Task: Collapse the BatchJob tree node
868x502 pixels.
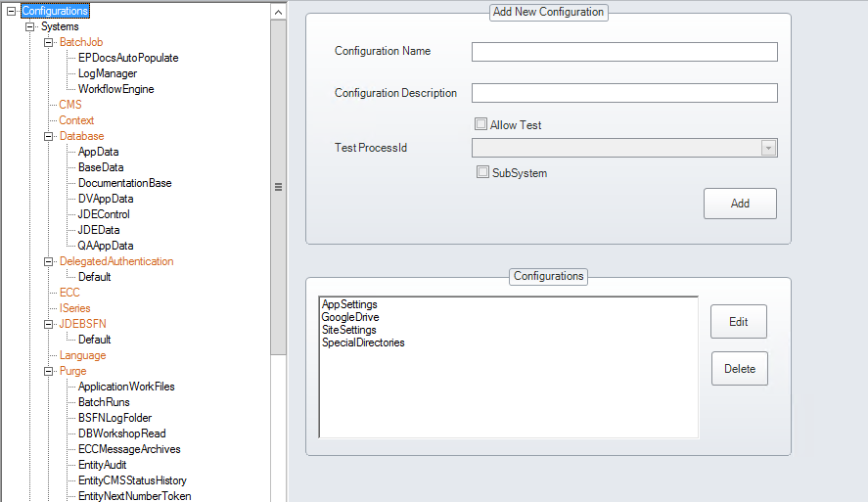Action: click(x=49, y=42)
